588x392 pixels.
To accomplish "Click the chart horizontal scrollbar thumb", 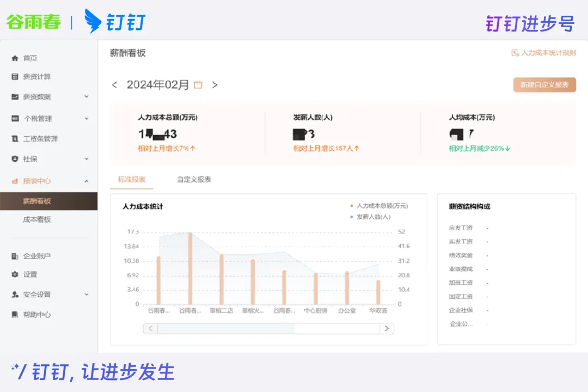I will click(226, 329).
